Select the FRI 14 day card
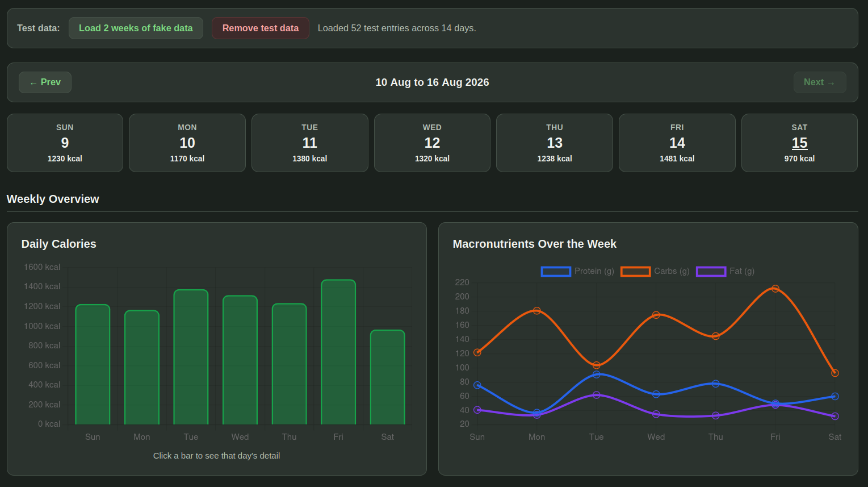This screenshot has width=868, height=487. [x=677, y=143]
